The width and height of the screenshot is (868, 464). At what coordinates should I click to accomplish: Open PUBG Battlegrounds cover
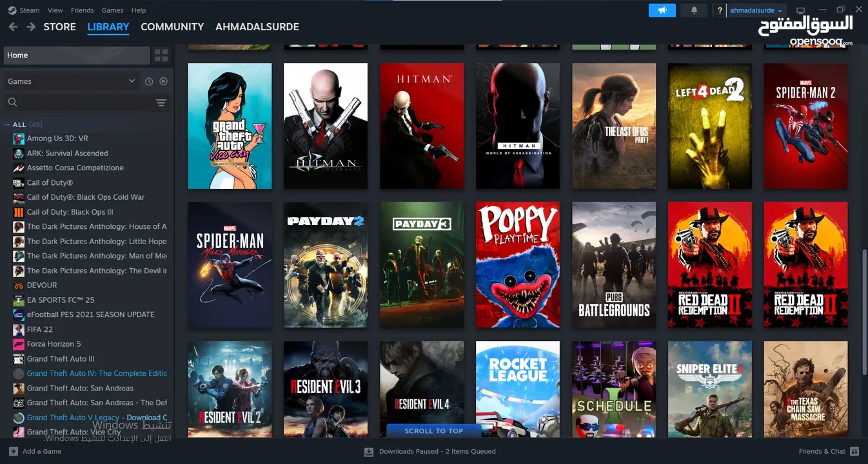[x=614, y=265]
